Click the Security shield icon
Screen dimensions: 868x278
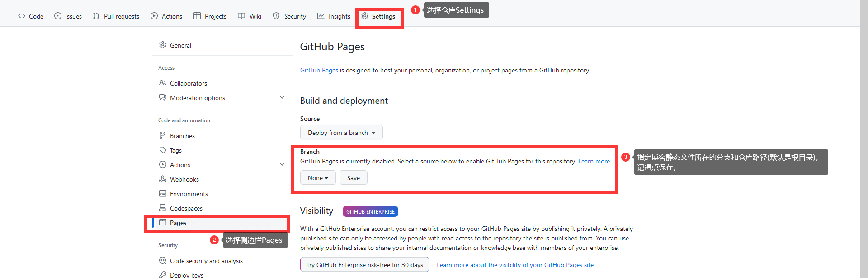coord(276,16)
